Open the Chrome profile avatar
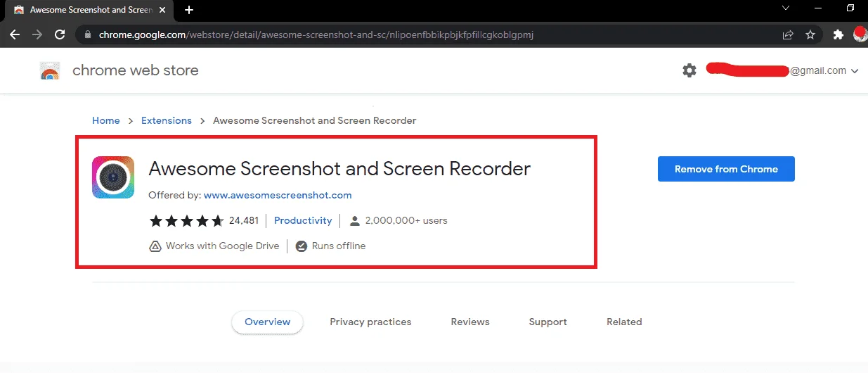This screenshot has height=373, width=868. pyautogui.click(x=860, y=34)
